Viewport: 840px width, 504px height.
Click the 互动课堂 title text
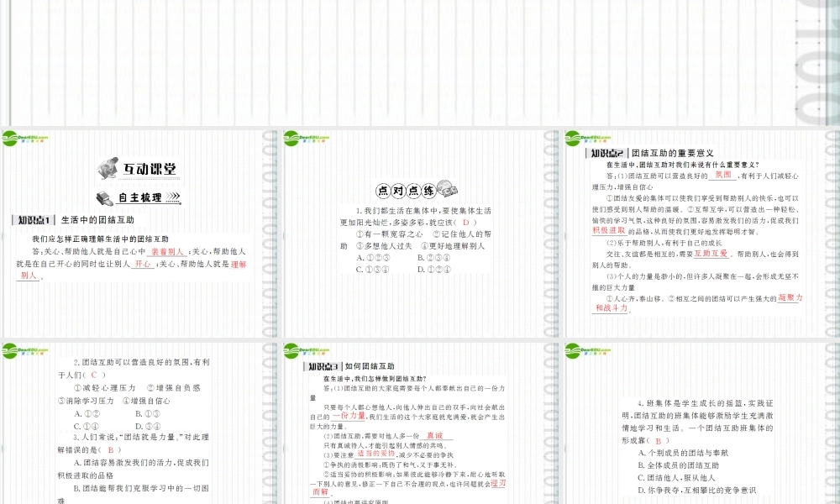click(150, 169)
